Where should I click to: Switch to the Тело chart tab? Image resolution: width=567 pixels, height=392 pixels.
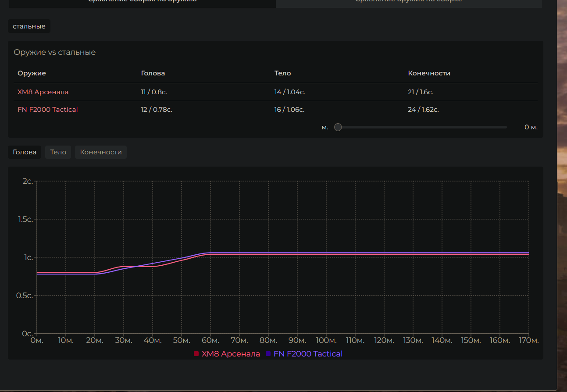pos(58,152)
